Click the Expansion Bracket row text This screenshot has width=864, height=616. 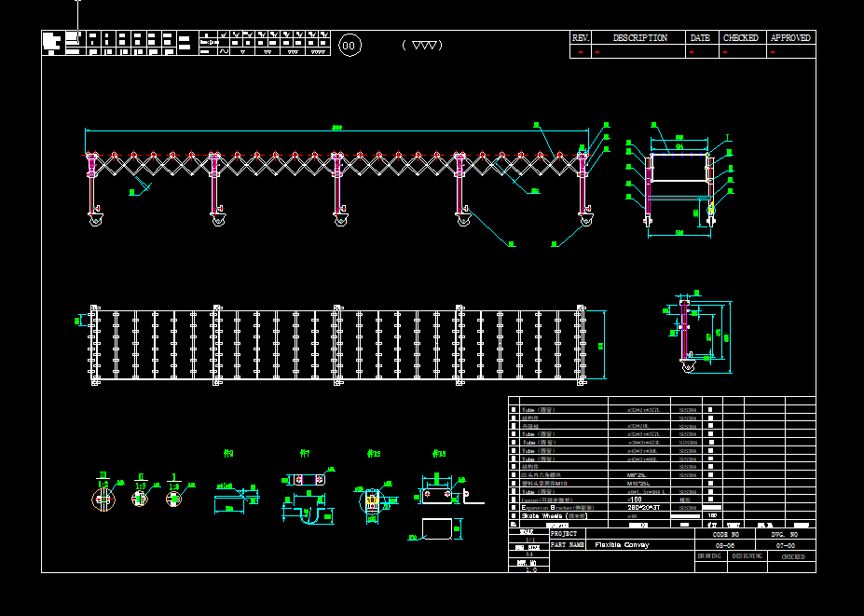coord(557,508)
